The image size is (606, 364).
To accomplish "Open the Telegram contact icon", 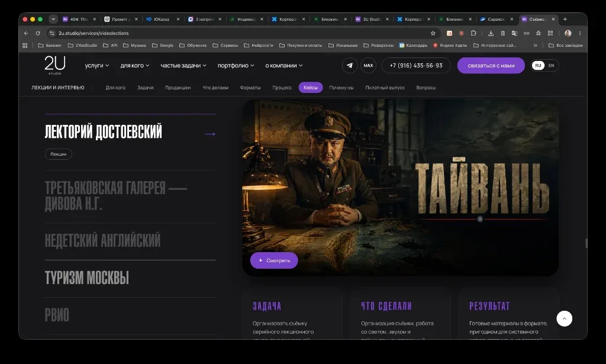I will [x=349, y=65].
